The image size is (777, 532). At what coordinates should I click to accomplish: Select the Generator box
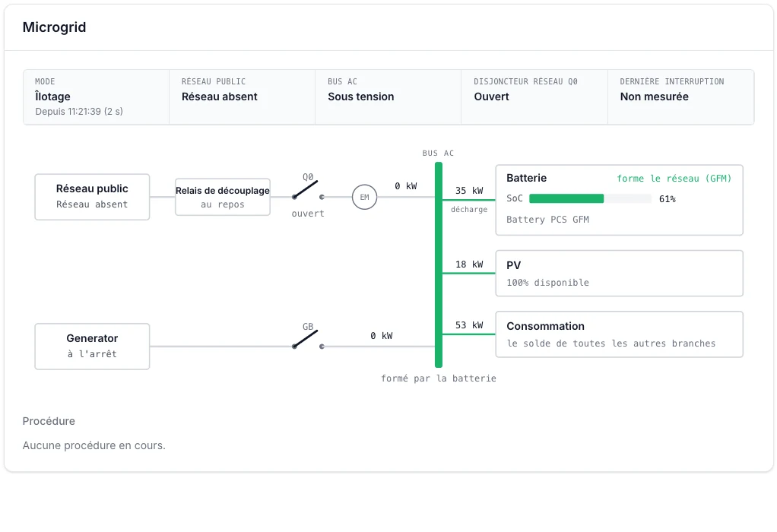point(92,347)
